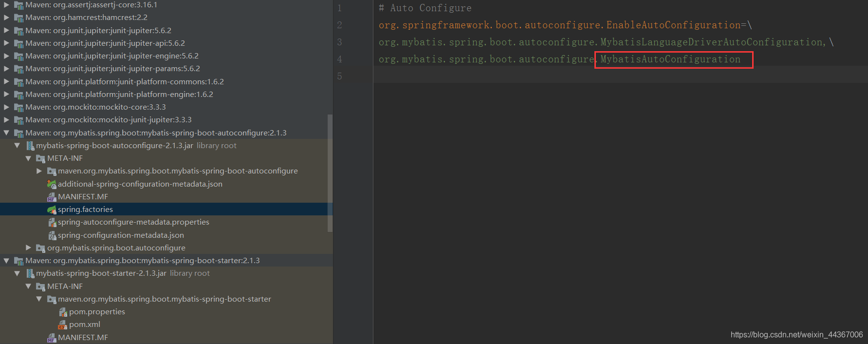Click MybatisAutoConfiguration class name in editor
The image size is (868, 344).
(x=670, y=59)
